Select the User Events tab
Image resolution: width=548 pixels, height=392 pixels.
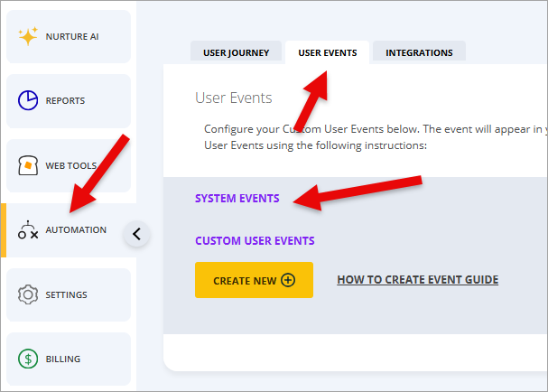click(x=327, y=52)
